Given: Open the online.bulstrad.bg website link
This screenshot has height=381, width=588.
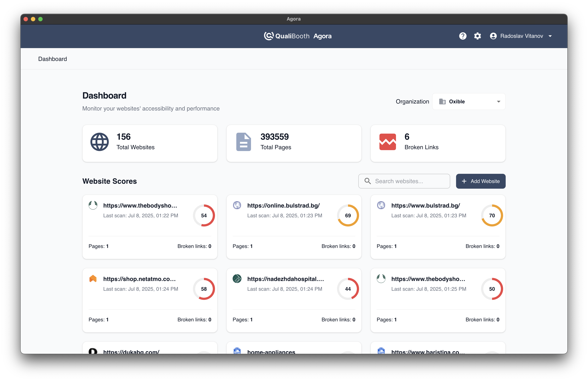Looking at the screenshot, I should pos(283,206).
